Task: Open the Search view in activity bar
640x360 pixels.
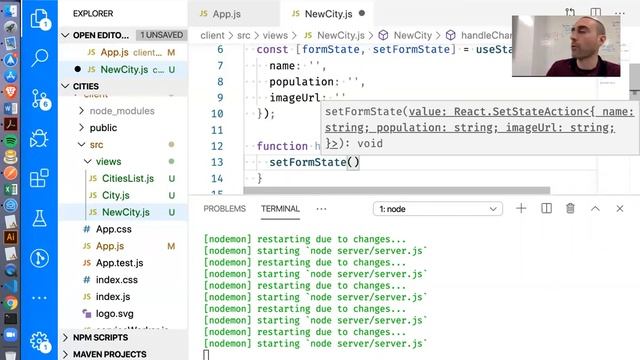Action: pyautogui.click(x=39, y=58)
